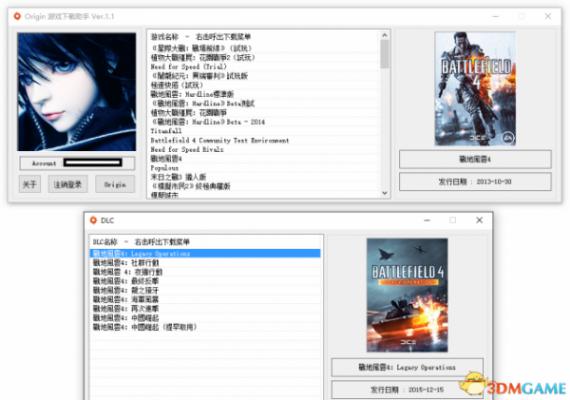Select the highlighted Legacy Operations DLC row

click(205, 253)
